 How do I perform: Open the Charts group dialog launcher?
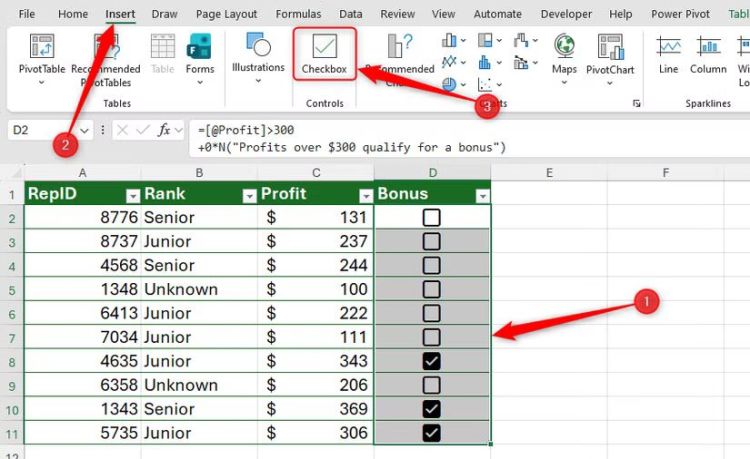(636, 104)
